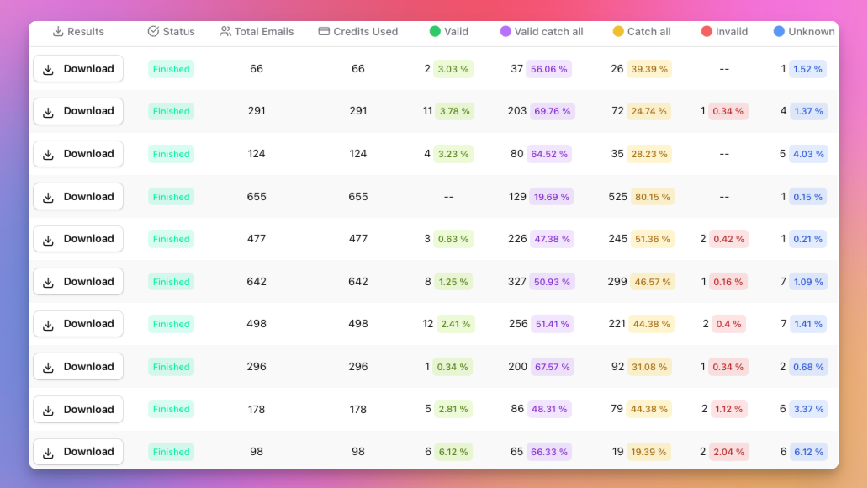This screenshot has height=488, width=868.
Task: Click the 0.4 % invalid badge
Action: click(x=728, y=324)
